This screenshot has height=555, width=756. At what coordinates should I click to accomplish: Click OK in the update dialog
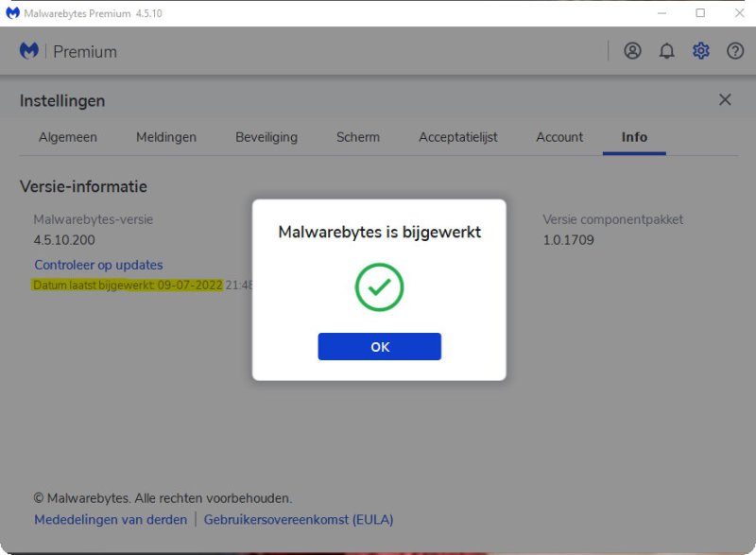(380, 346)
